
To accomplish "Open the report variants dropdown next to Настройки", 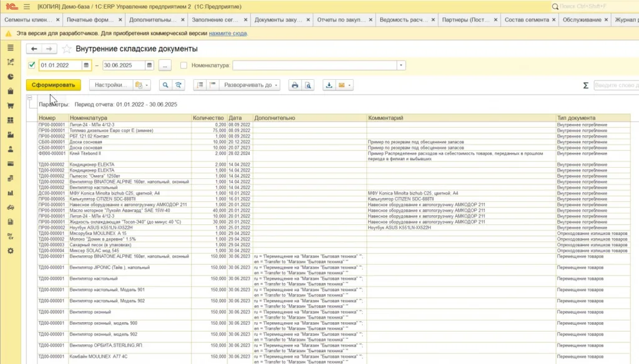I will point(142,85).
